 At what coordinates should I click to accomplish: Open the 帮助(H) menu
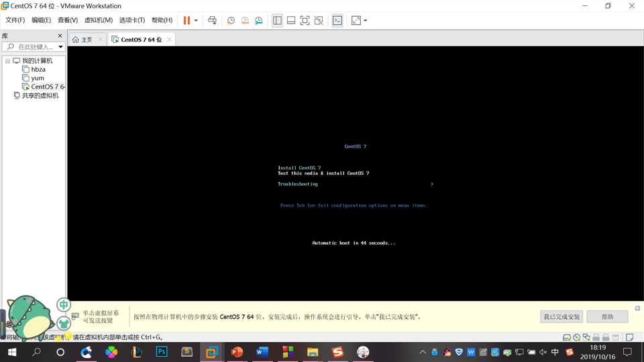coord(162,20)
